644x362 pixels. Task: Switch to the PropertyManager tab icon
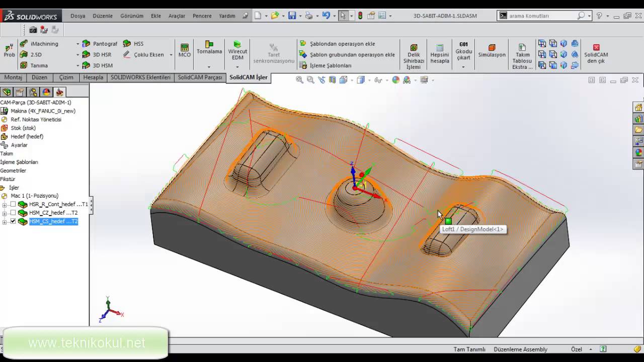pyautogui.click(x=20, y=92)
